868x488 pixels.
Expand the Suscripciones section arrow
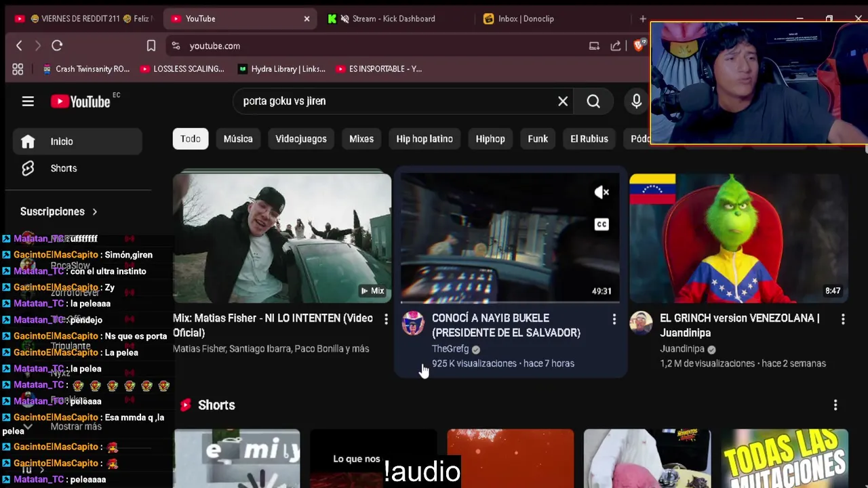coord(94,211)
